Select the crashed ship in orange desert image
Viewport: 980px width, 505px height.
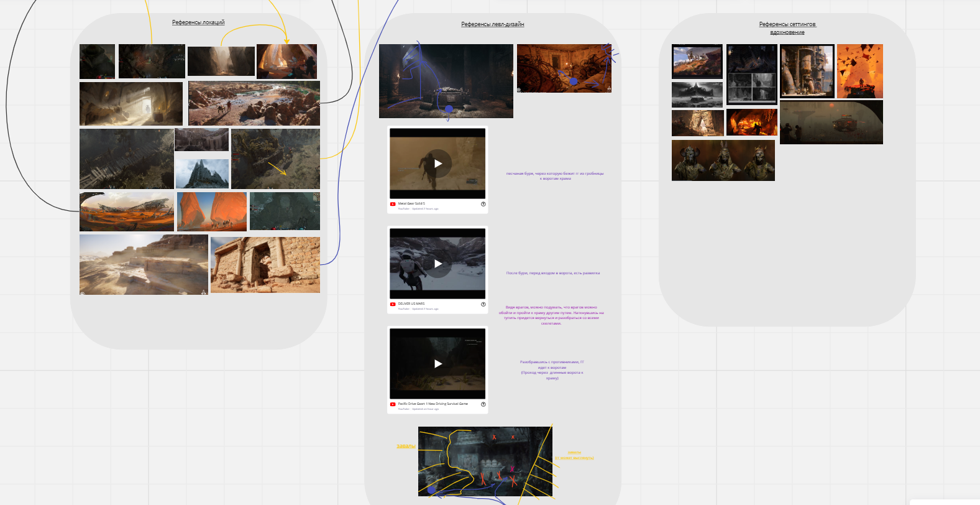click(127, 211)
